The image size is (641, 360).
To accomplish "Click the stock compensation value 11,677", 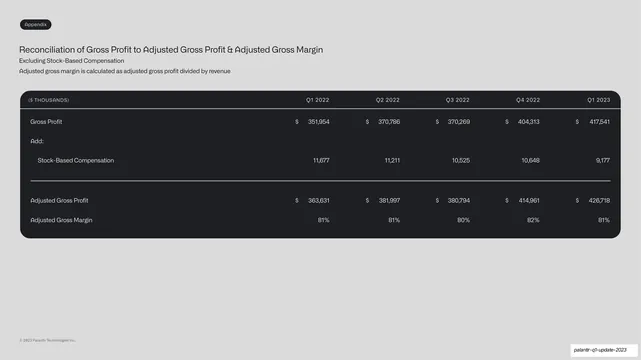I will (x=321, y=161).
